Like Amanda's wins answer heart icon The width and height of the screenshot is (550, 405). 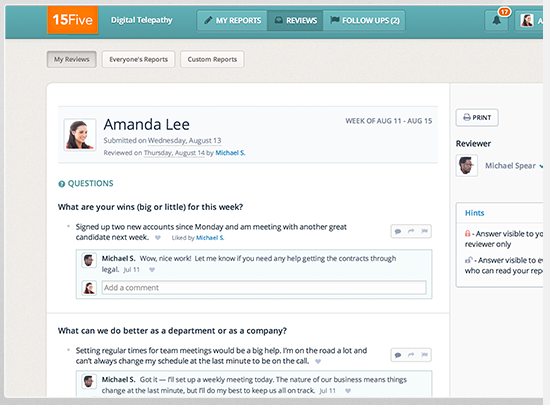point(158,238)
